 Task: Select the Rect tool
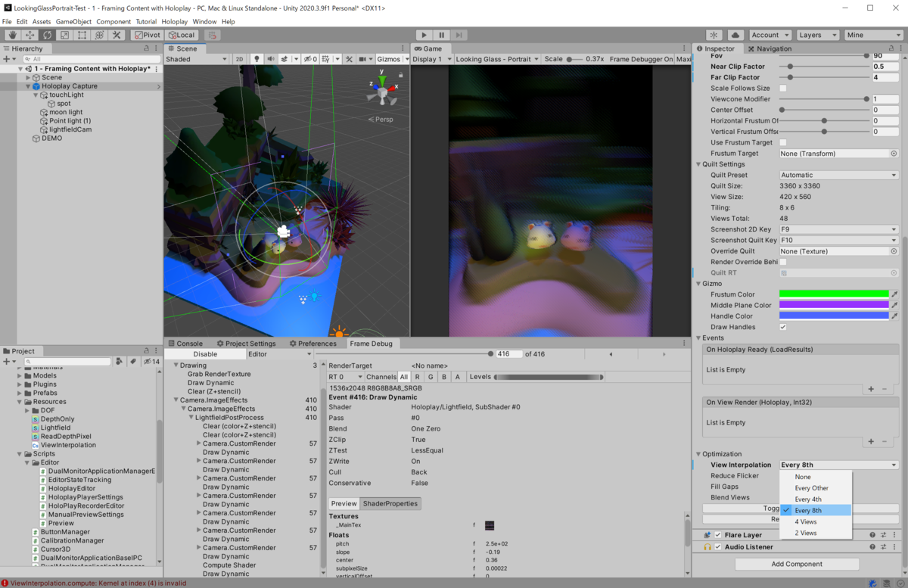pos(82,35)
